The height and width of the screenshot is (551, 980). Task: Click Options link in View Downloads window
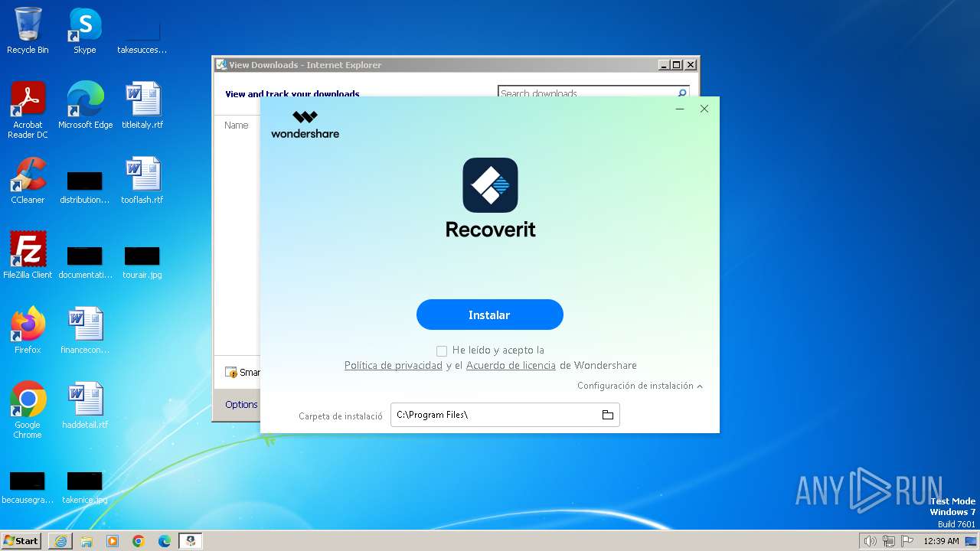click(x=241, y=405)
